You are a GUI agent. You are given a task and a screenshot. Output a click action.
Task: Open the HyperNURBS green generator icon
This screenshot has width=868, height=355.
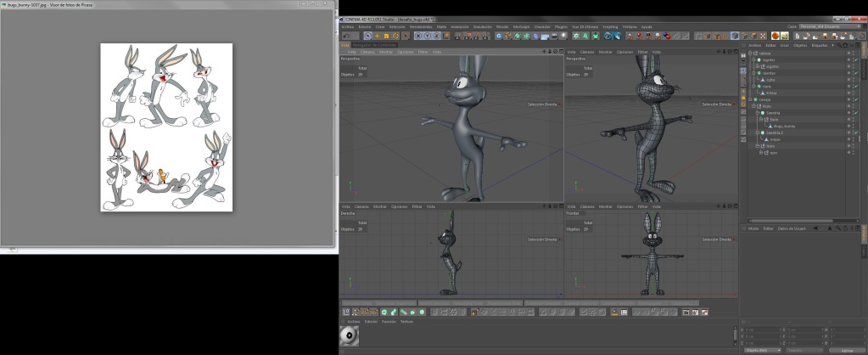pyautogui.click(x=517, y=36)
